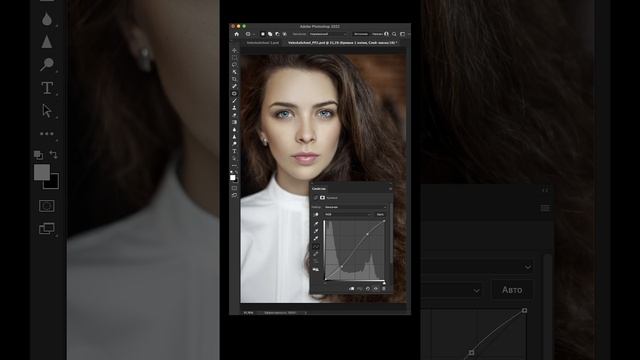Select the upper middle curve point in Curves
640x360 pixels.
(367, 234)
